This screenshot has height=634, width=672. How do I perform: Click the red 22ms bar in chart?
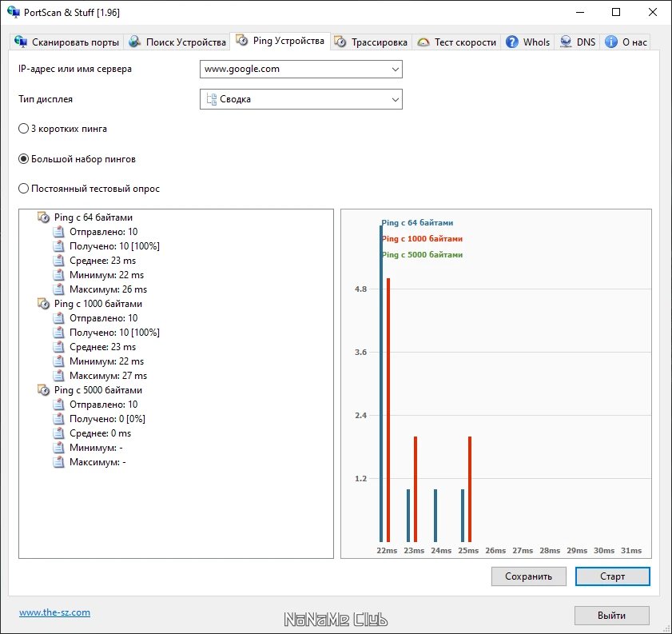click(x=388, y=410)
